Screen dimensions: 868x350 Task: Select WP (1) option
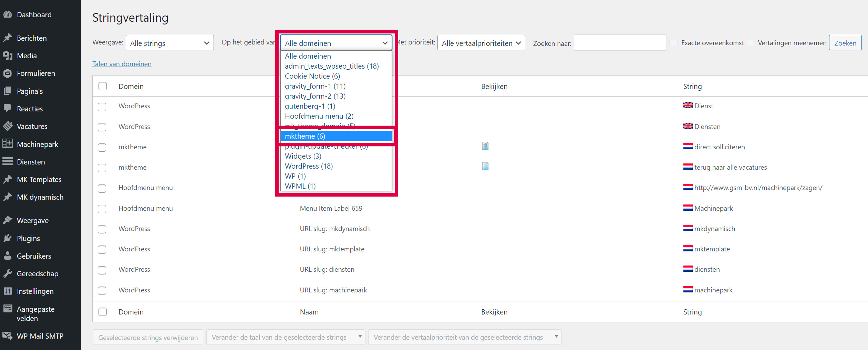click(336, 176)
